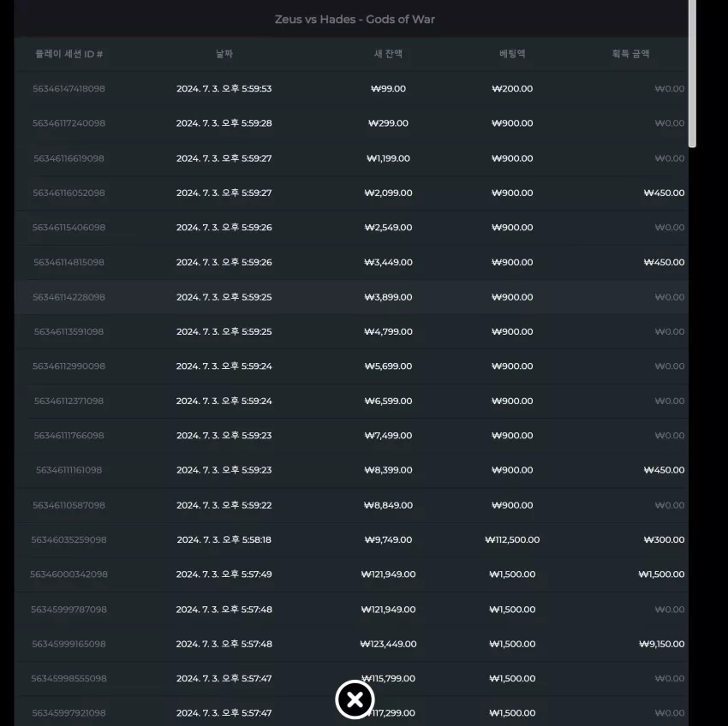Image resolution: width=728 pixels, height=726 pixels.
Task: Click the 날짜 column header
Action: coord(224,54)
